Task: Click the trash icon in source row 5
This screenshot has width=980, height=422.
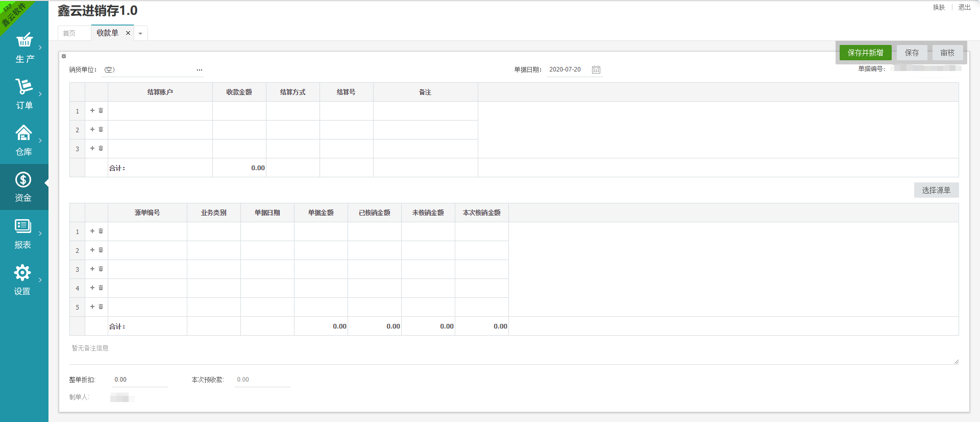Action: (x=101, y=307)
